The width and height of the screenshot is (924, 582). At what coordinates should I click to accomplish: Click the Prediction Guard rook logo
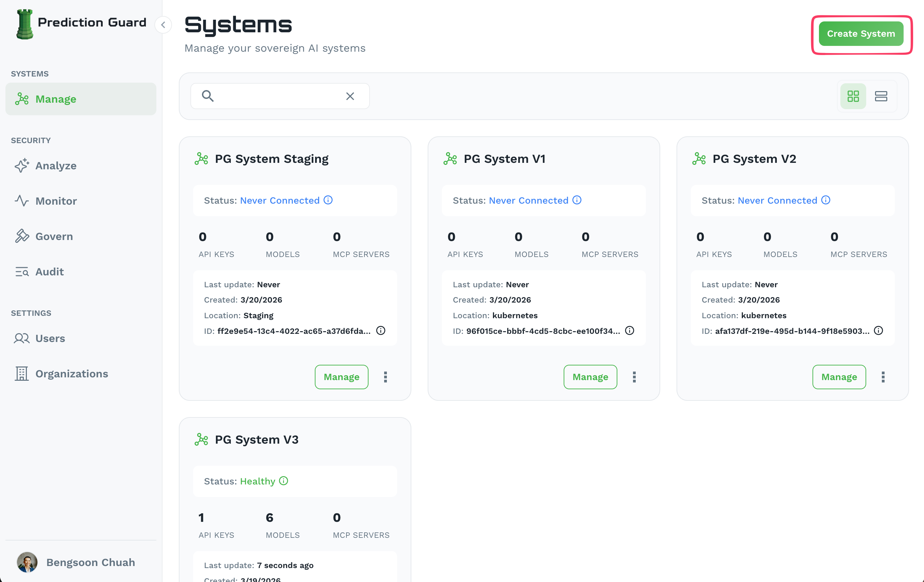[25, 24]
